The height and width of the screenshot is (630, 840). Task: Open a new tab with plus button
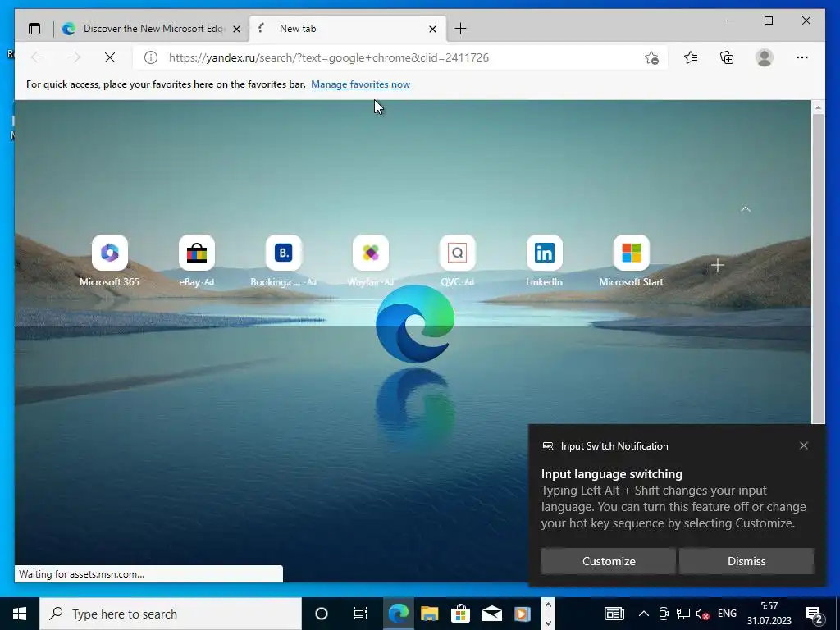tap(460, 29)
